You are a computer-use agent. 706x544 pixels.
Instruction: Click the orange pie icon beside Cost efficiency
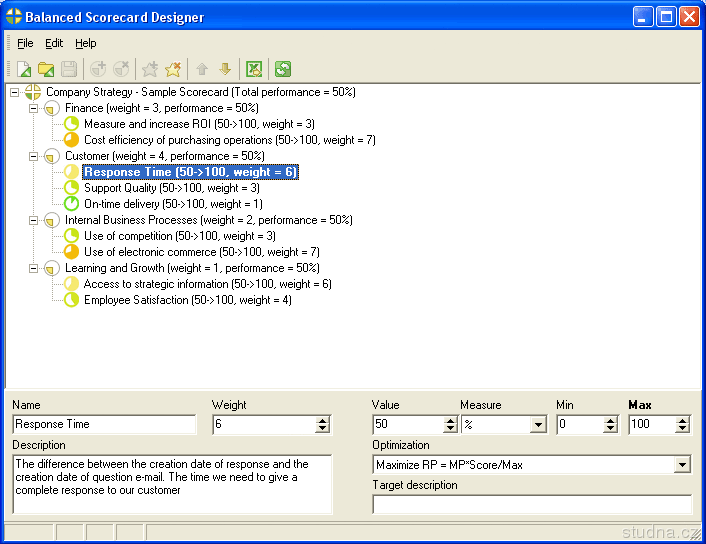click(71, 140)
